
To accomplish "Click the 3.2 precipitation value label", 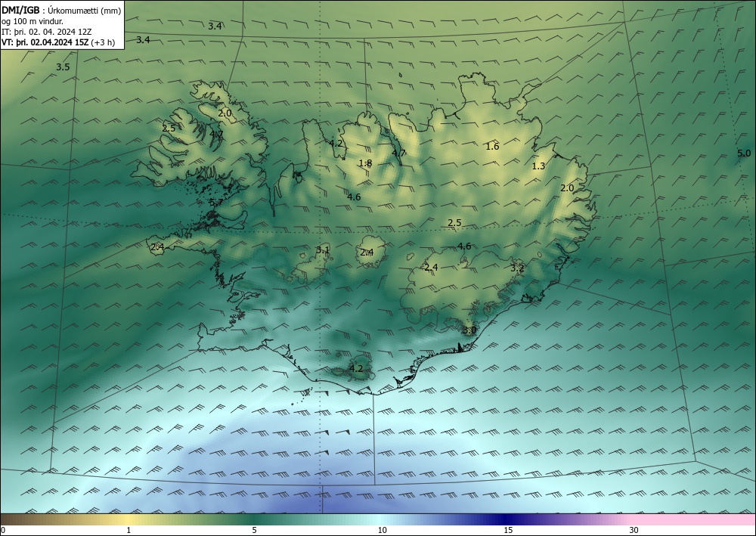I will click(517, 268).
